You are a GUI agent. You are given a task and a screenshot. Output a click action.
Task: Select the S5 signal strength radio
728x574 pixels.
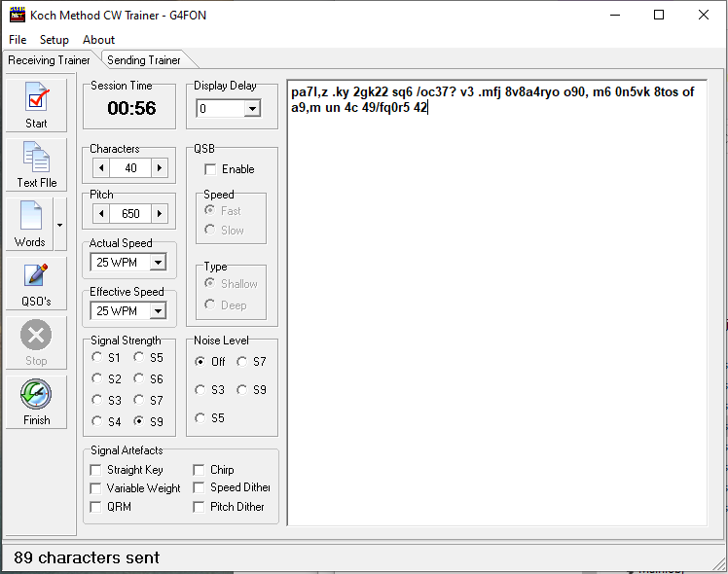139,358
